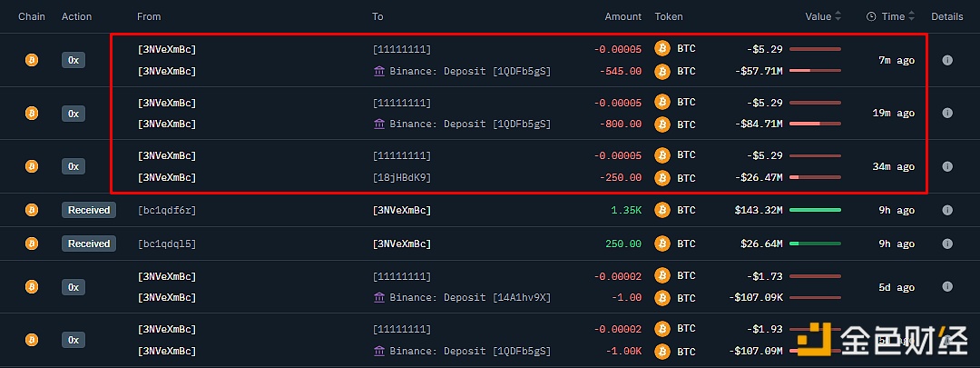The width and height of the screenshot is (980, 368).
Task: Click the clock icon in Time header
Action: [871, 17]
